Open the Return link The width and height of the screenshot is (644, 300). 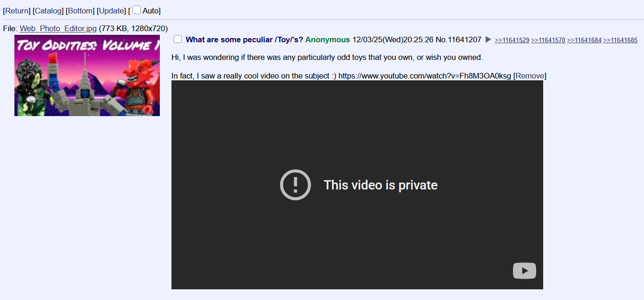point(17,11)
